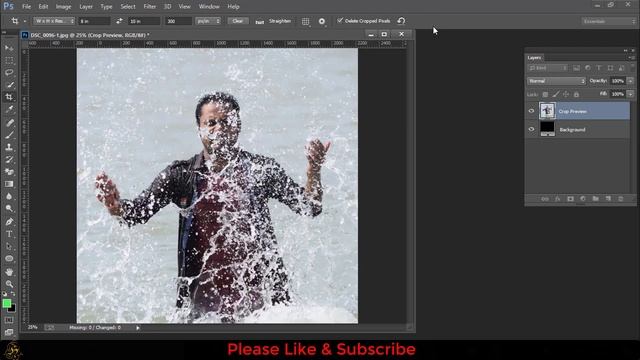The image size is (640, 360).
Task: Open crop overlay grid options
Action: tap(305, 21)
